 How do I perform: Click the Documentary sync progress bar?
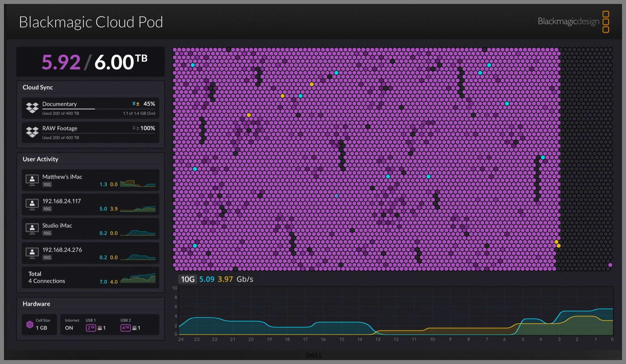pos(99,109)
